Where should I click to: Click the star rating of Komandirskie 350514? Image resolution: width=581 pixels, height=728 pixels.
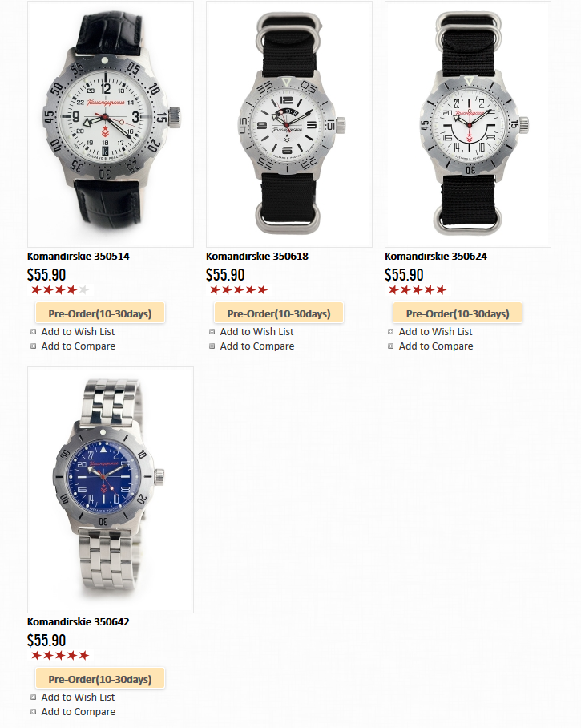click(60, 290)
